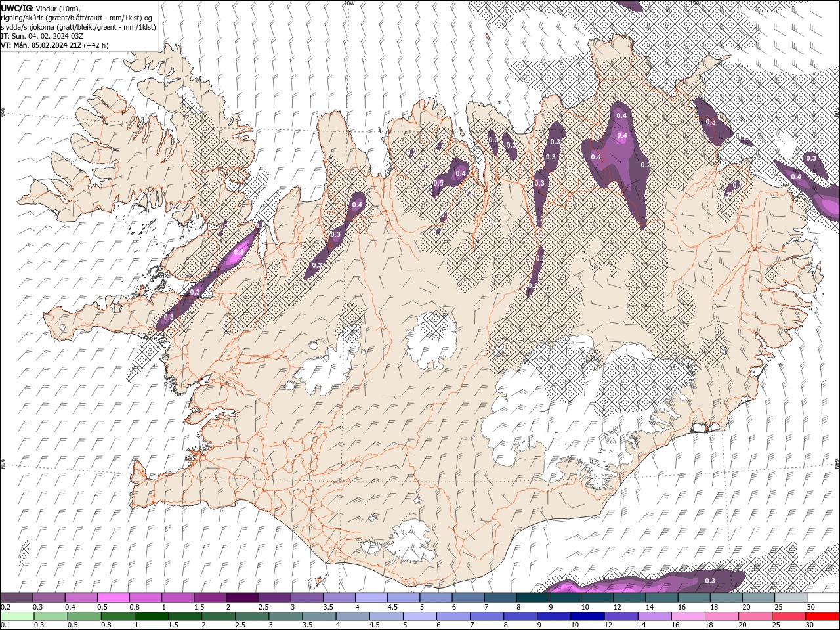Select the 5–6 swatch in lower legend row
The image size is (840, 630).
[x=419, y=616]
